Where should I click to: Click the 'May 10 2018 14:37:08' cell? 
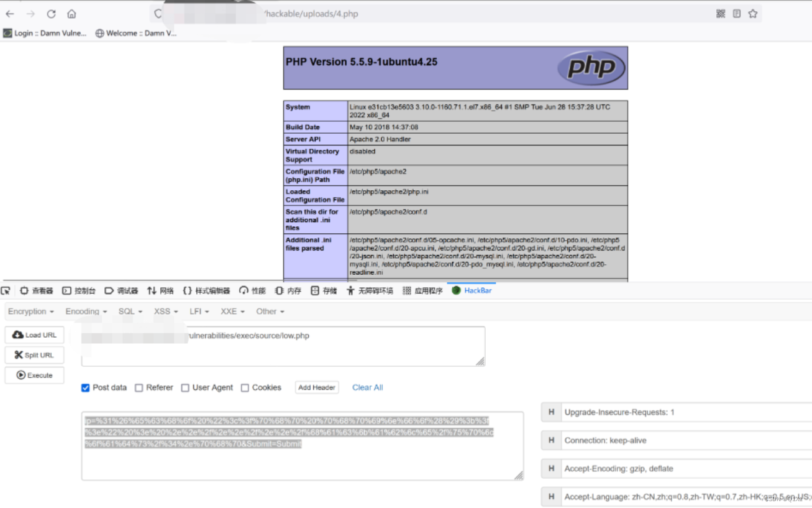[x=488, y=127]
